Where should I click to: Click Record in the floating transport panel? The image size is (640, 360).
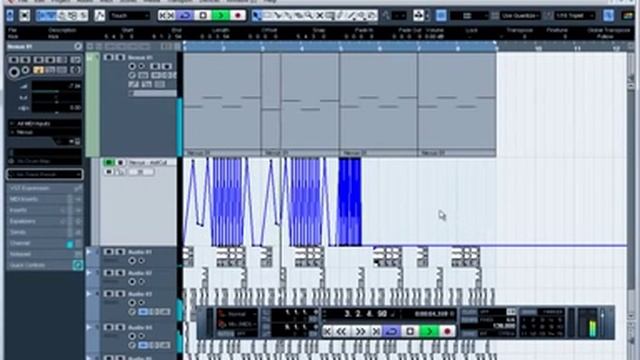pyautogui.click(x=447, y=331)
